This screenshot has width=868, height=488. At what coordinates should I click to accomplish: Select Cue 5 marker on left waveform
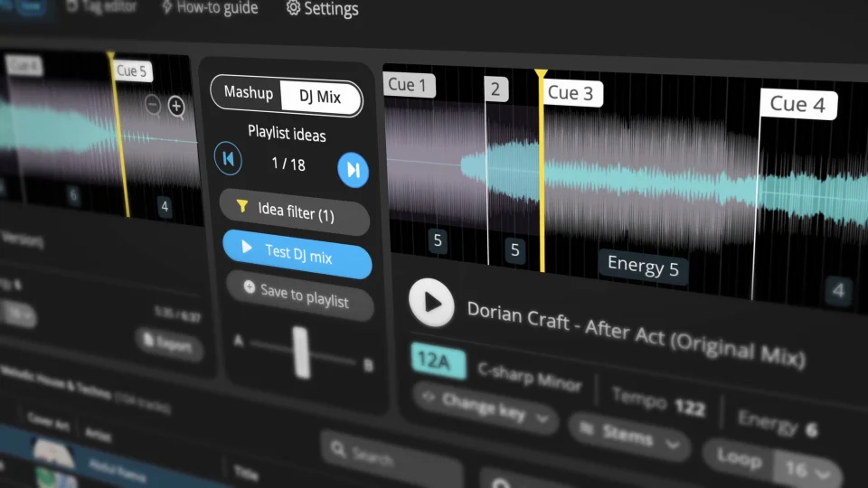click(x=132, y=70)
